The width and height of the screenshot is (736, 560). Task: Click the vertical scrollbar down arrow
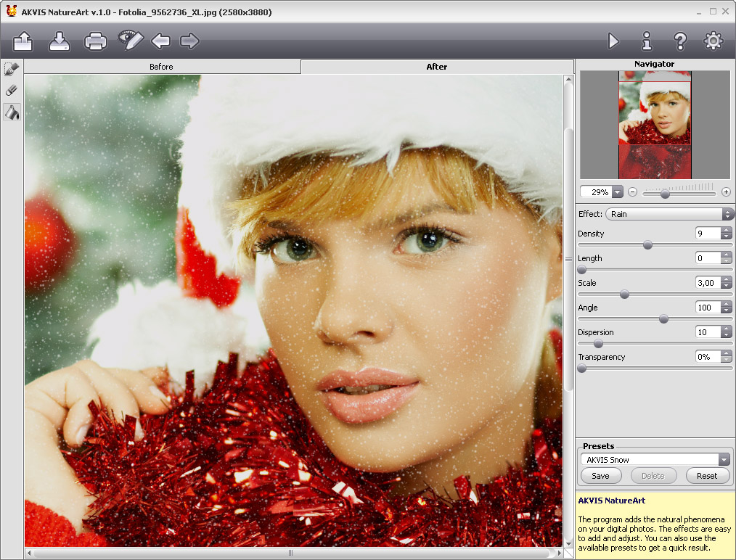coord(568,543)
